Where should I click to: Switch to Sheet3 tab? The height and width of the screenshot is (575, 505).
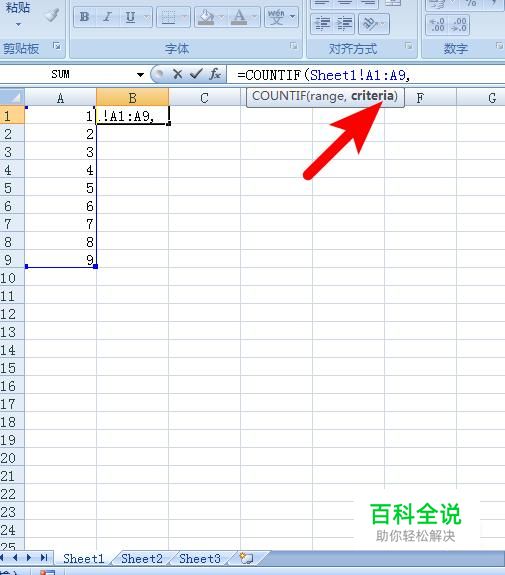coord(200,558)
